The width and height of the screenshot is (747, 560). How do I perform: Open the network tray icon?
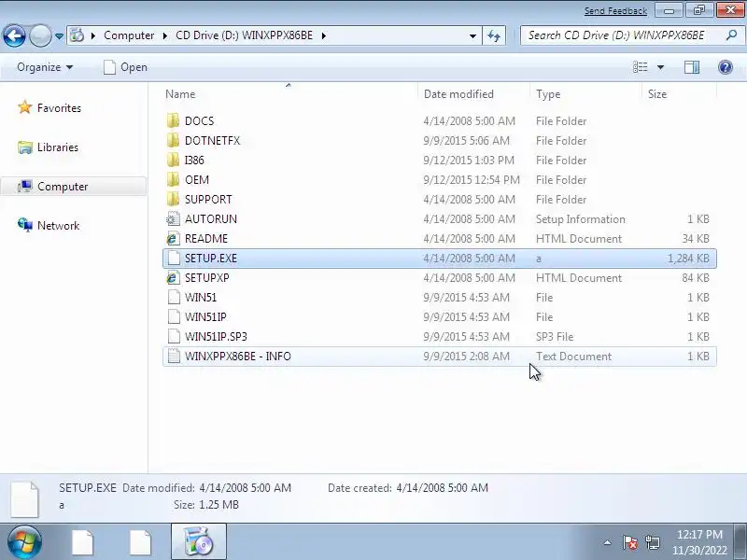653,542
